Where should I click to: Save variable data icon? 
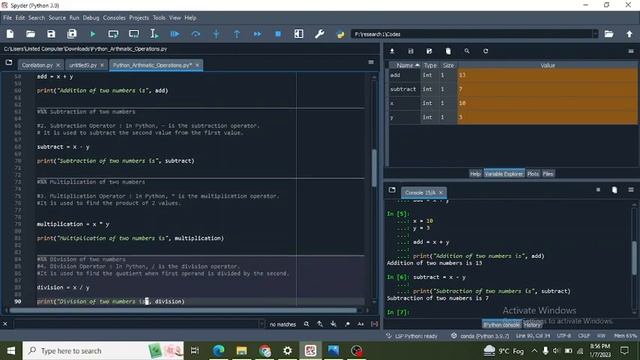[x=411, y=51]
